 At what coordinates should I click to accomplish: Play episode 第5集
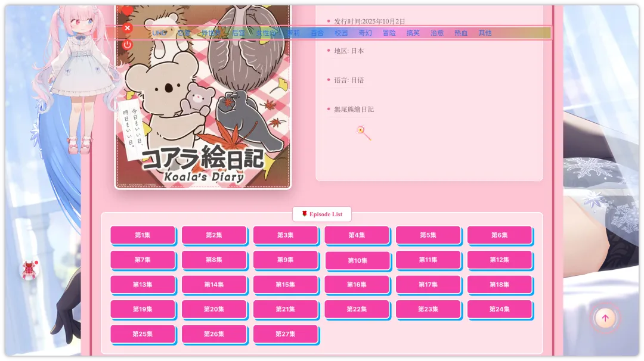tap(428, 235)
